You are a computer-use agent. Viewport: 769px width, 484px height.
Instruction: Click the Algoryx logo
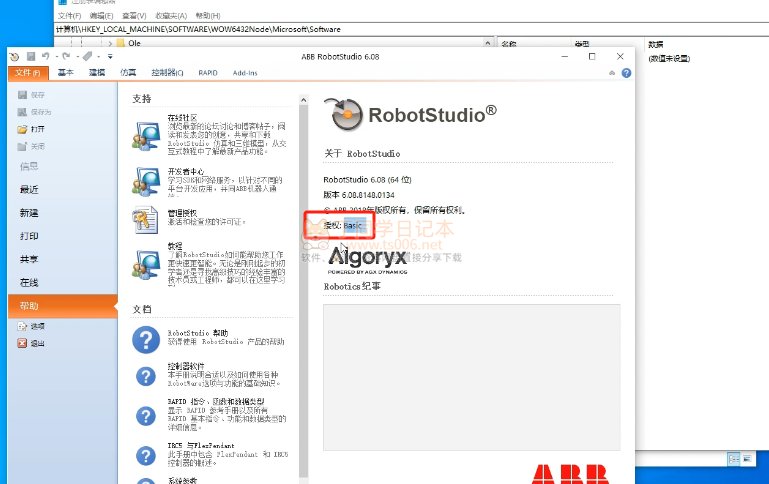click(367, 260)
